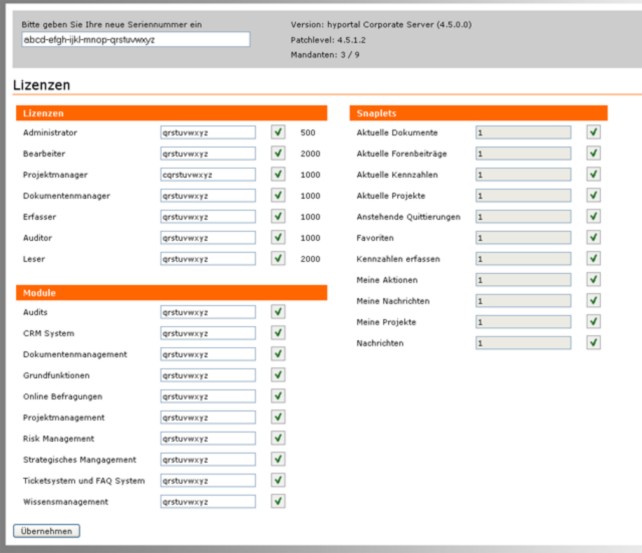Viewport: 642px width, 553px height.
Task: Click the Aktuelle Kennzahlen value field
Action: pyautogui.click(x=522, y=174)
